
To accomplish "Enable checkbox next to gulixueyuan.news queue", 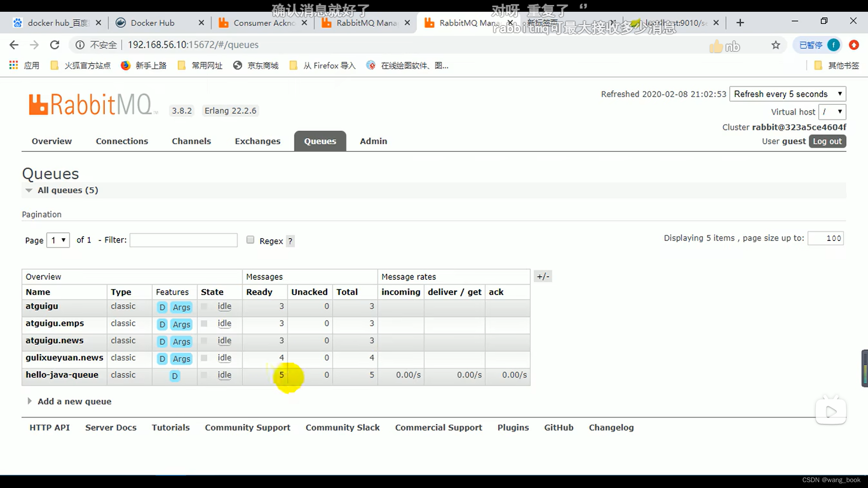I will (x=203, y=358).
